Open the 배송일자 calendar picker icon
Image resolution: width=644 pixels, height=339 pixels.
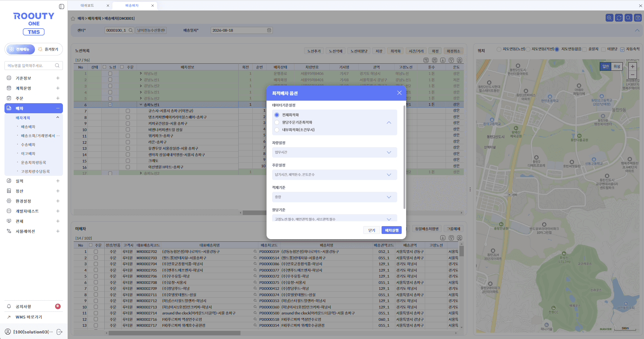coord(269,30)
